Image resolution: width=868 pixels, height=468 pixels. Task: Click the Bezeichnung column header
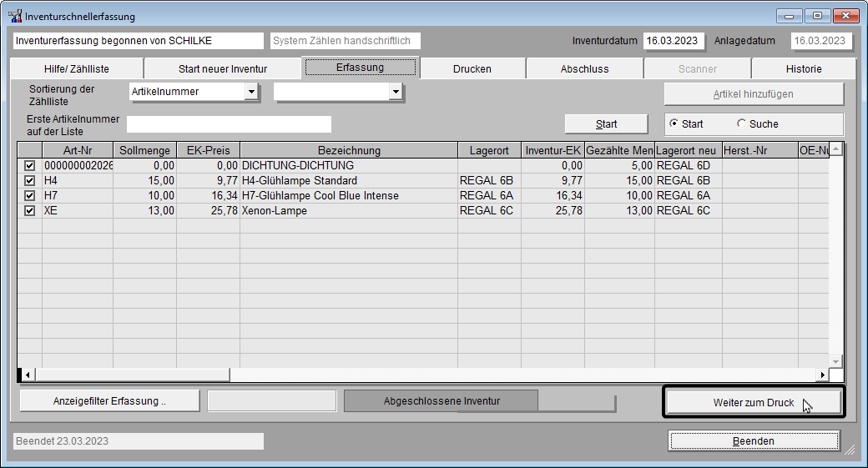click(349, 150)
